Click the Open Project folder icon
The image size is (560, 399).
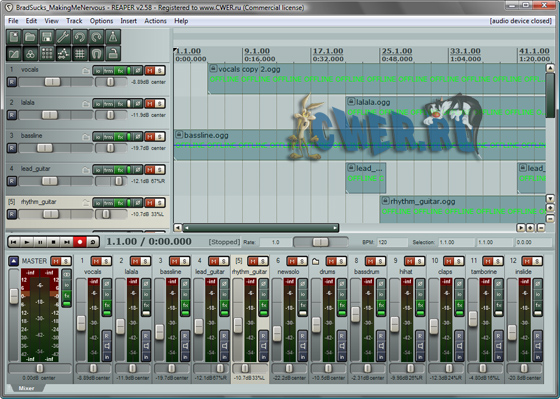coord(31,37)
